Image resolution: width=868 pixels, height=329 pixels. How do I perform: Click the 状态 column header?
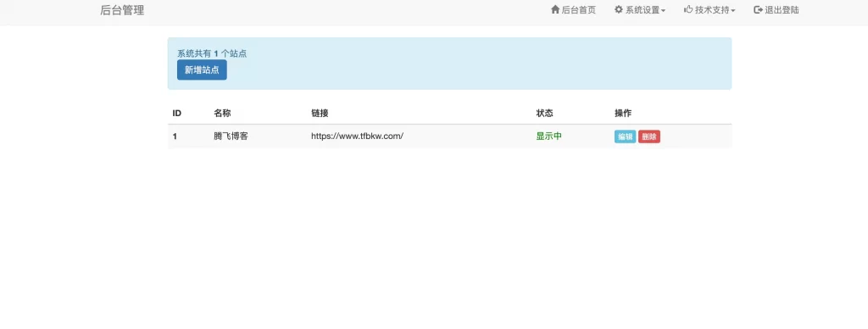(545, 113)
